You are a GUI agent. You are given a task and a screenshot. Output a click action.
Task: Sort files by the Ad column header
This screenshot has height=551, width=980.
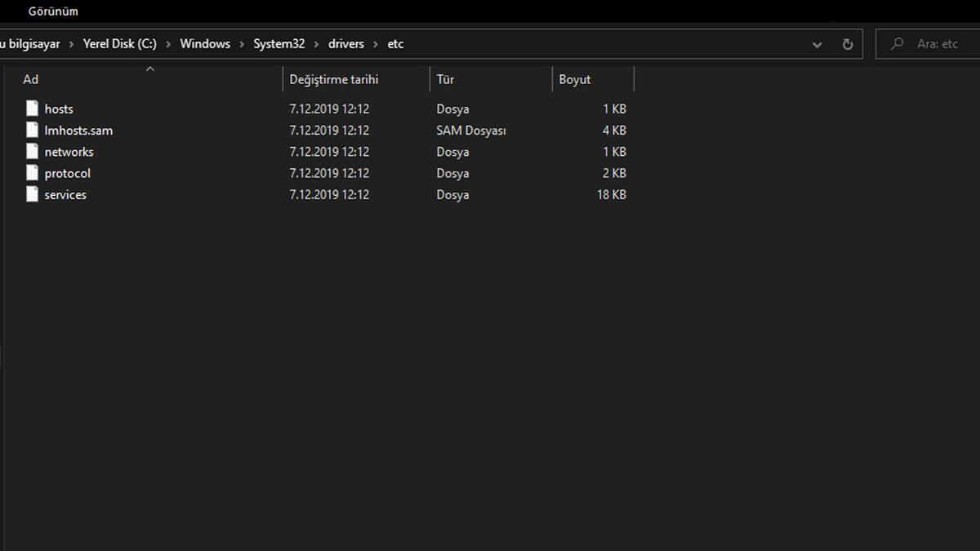point(31,80)
